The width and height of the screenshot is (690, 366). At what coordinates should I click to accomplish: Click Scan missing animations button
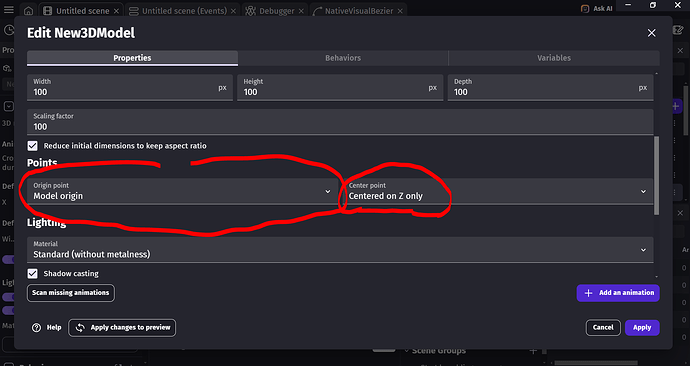[71, 293]
